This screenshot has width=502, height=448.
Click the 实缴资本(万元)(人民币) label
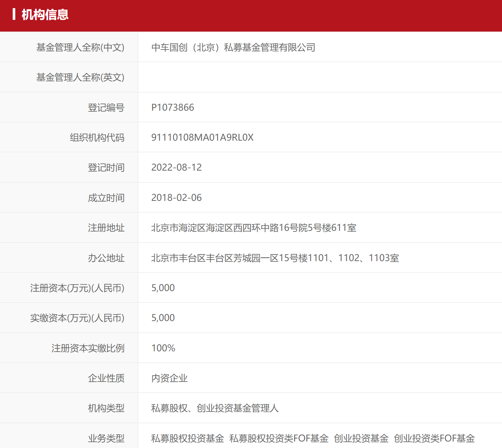77,318
